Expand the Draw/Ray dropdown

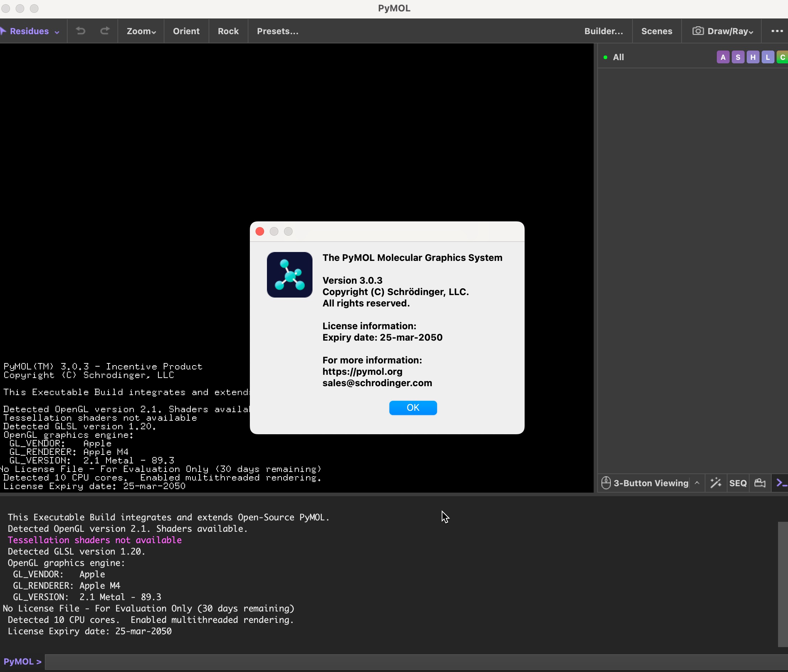(x=730, y=31)
